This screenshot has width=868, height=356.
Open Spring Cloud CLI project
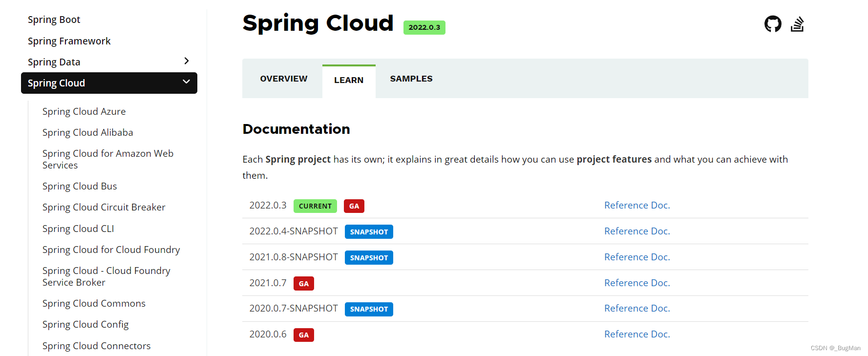pos(78,229)
